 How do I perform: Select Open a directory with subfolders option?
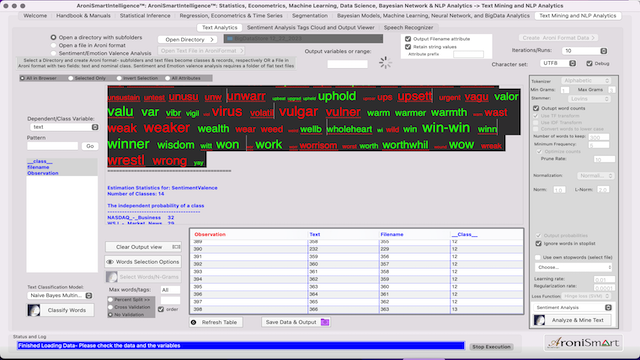pyautogui.click(x=53, y=37)
